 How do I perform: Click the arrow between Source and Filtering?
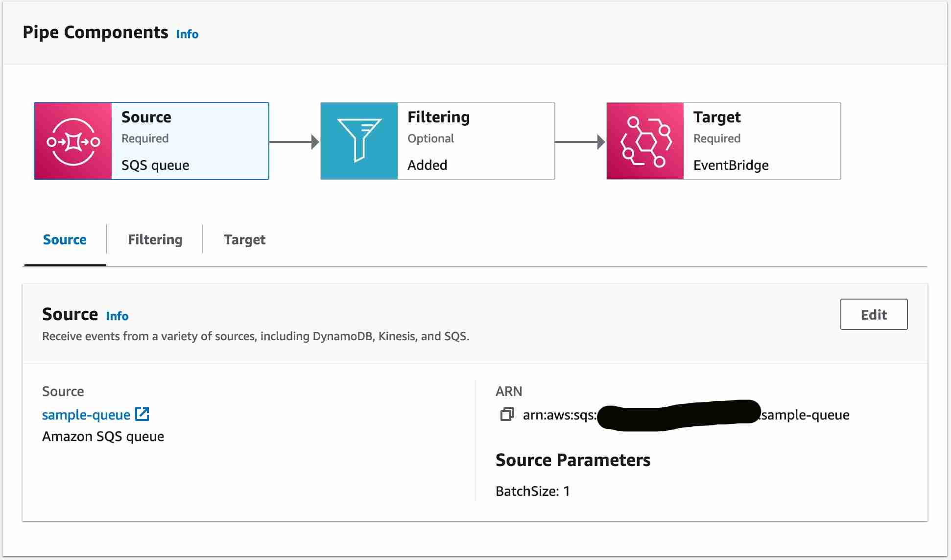(294, 142)
